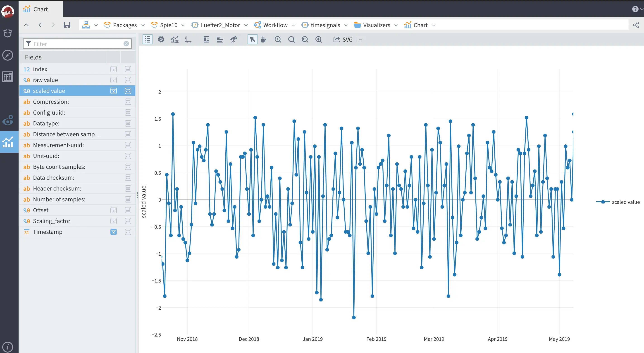Toggle x-axis assignment for Offset field
This screenshot has height=353, width=644.
(114, 210)
